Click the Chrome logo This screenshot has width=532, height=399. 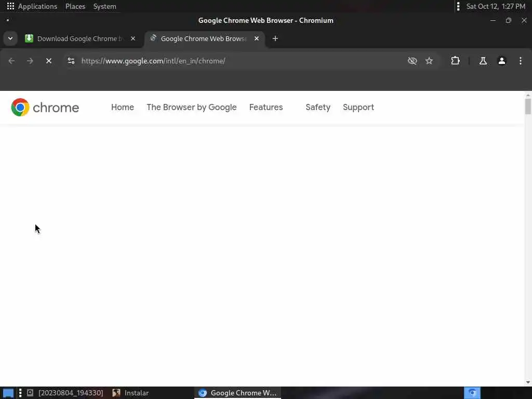point(45,108)
